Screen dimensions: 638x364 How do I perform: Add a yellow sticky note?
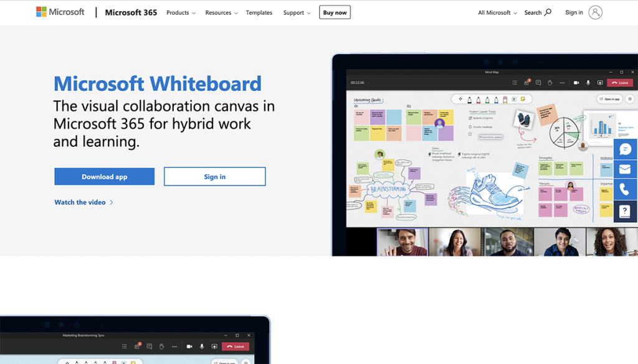(523, 99)
